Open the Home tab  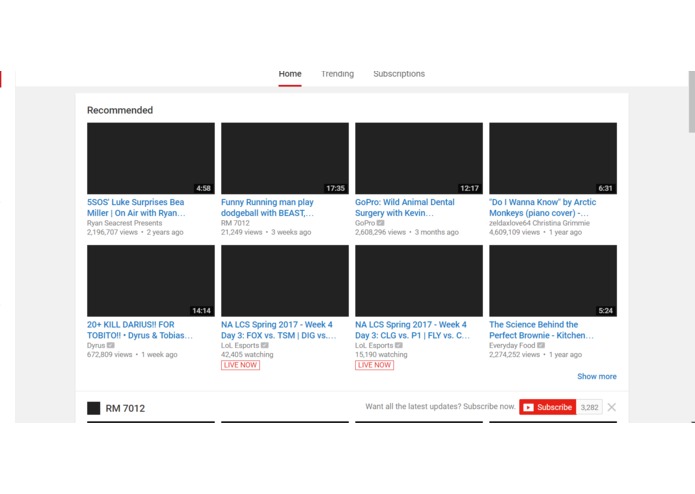290,74
